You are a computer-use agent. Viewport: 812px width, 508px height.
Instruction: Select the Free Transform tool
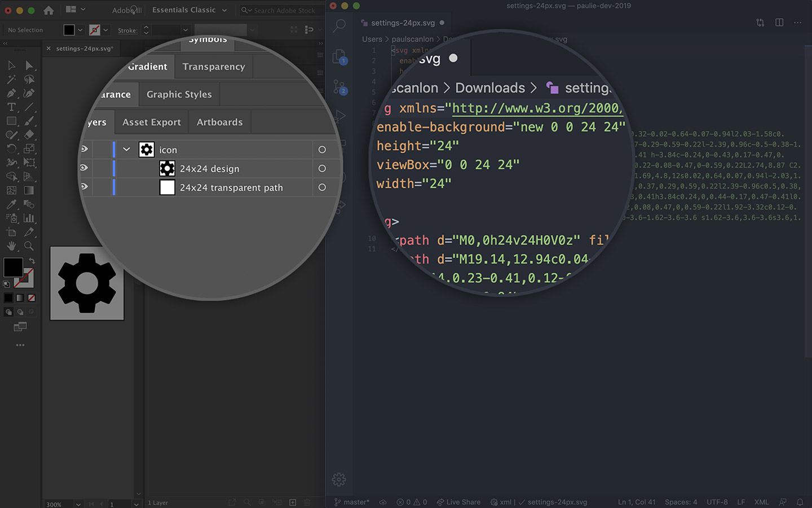pyautogui.click(x=29, y=163)
